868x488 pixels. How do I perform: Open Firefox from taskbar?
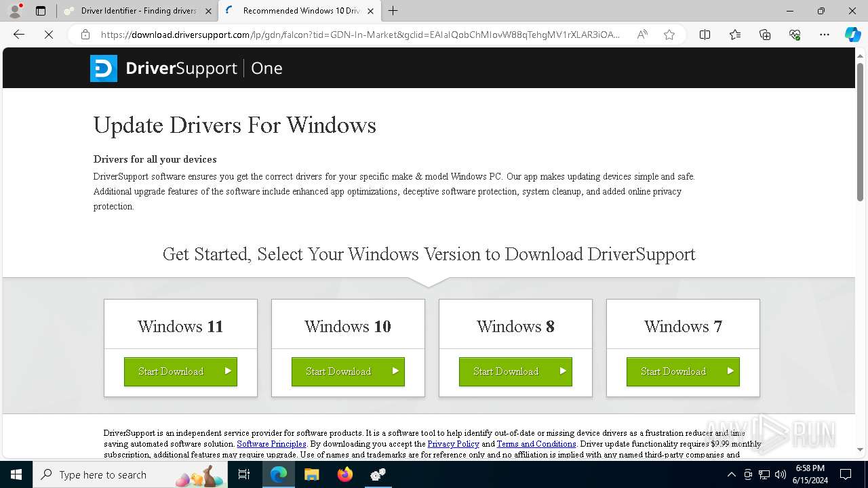pos(344,474)
